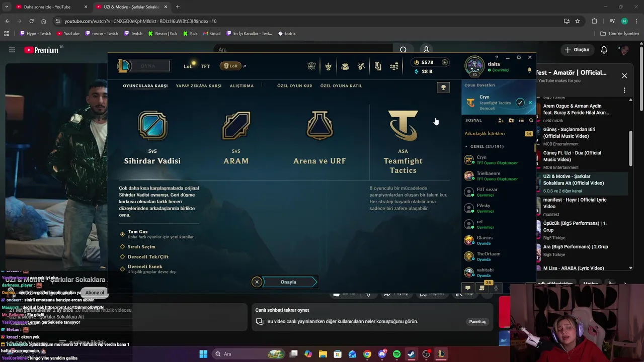This screenshot has height=362, width=644.
Task: Choose the Dereceli Esnek queue option
Action: [148, 268]
